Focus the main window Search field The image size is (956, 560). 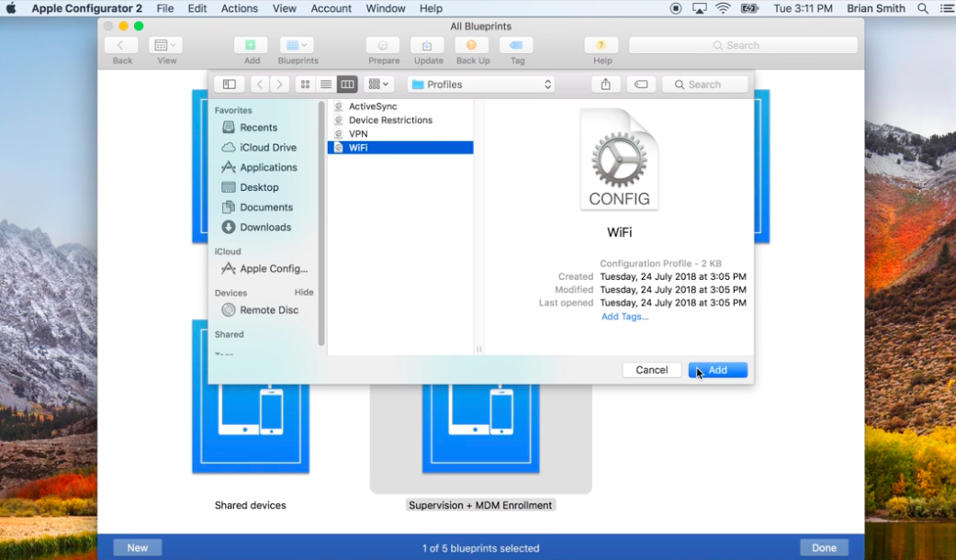(x=743, y=45)
